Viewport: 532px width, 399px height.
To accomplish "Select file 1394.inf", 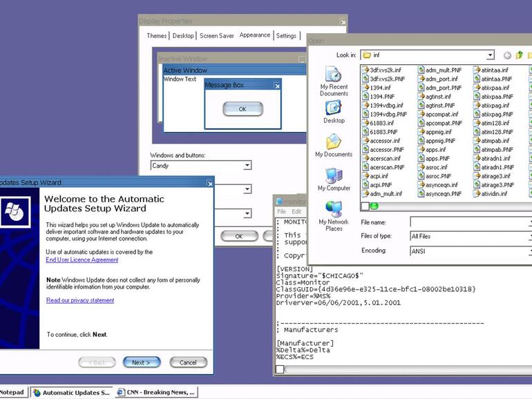I will (377, 88).
